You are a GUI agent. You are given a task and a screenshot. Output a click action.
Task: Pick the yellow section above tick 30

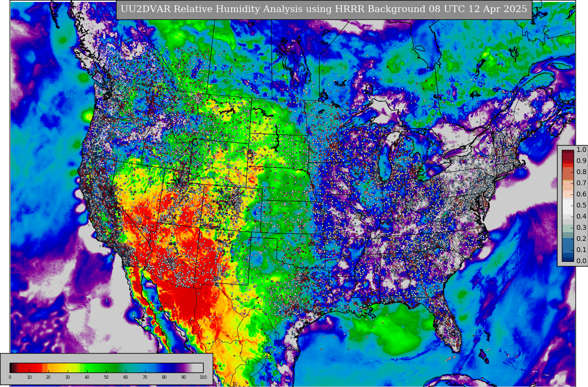[x=68, y=368]
